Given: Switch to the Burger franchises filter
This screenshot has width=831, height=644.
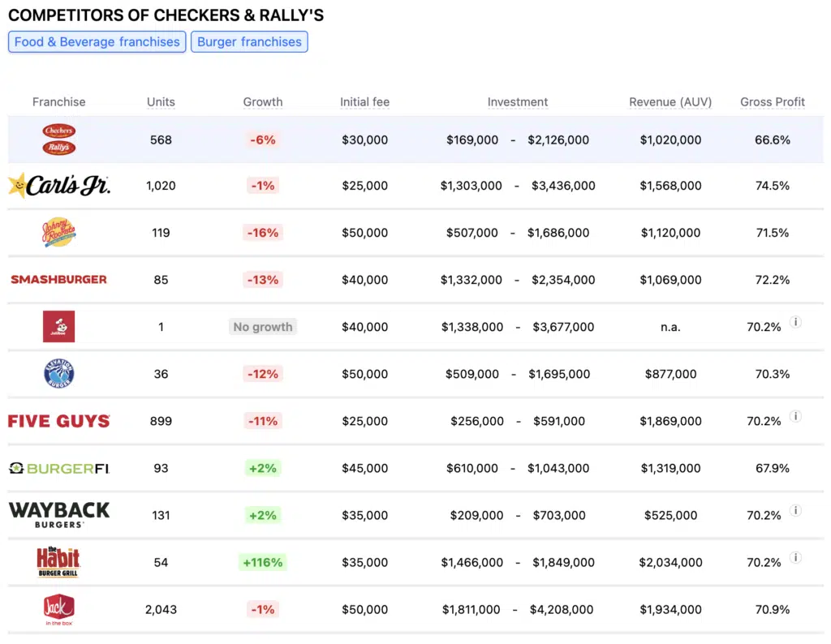Looking at the screenshot, I should point(249,41).
